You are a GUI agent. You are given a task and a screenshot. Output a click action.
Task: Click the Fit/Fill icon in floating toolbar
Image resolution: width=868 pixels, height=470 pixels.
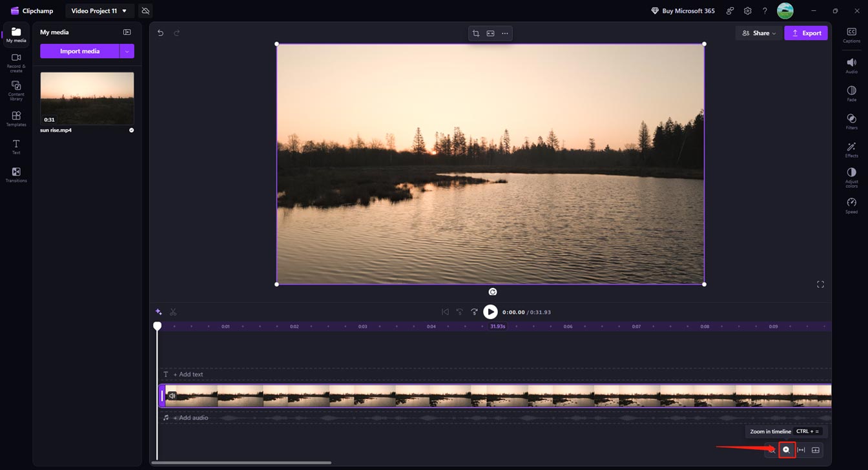(490, 34)
